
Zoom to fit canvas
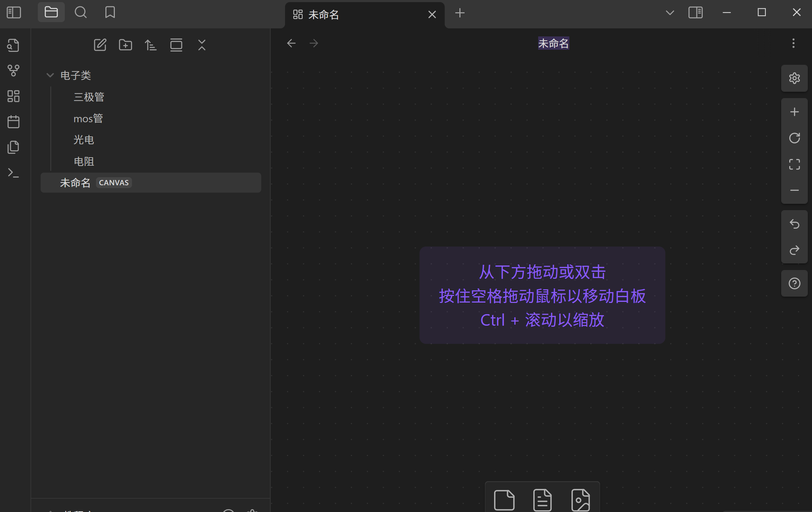(794, 164)
